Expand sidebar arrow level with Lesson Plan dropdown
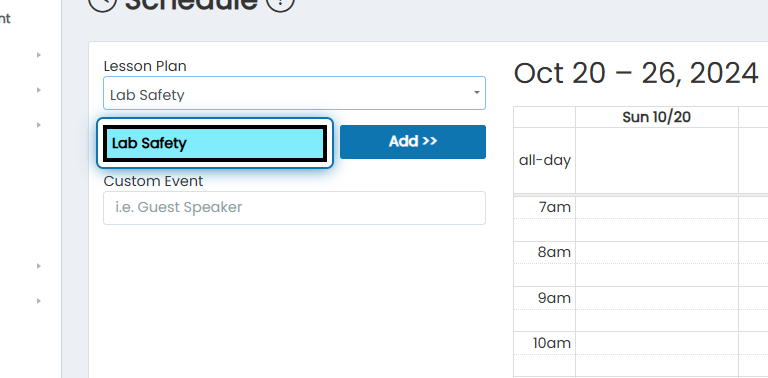This screenshot has width=768, height=378. (x=39, y=90)
